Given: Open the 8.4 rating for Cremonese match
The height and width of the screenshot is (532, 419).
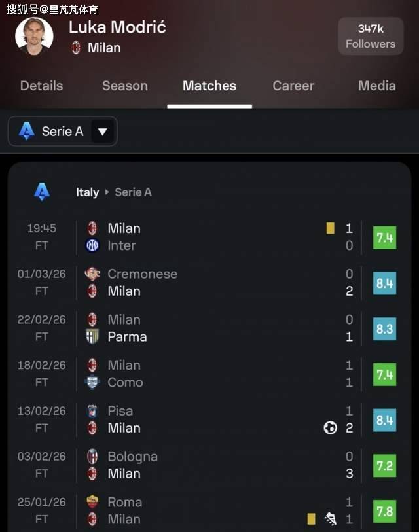Looking at the screenshot, I should (x=384, y=283).
